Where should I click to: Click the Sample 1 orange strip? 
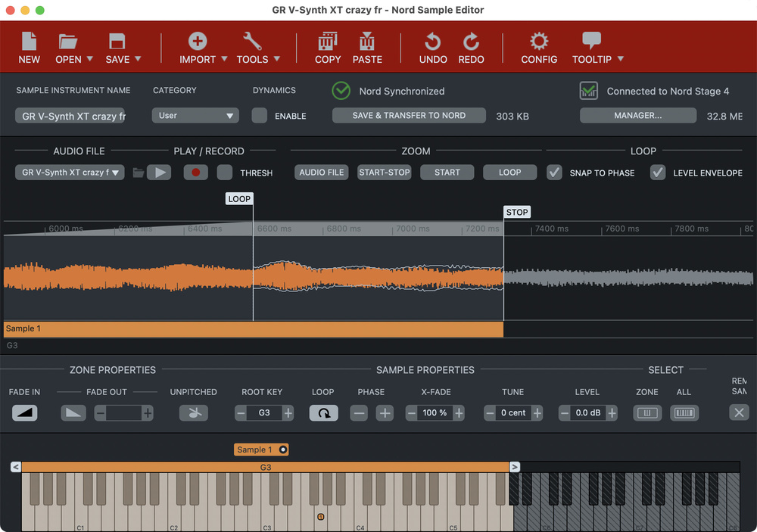coord(254,328)
